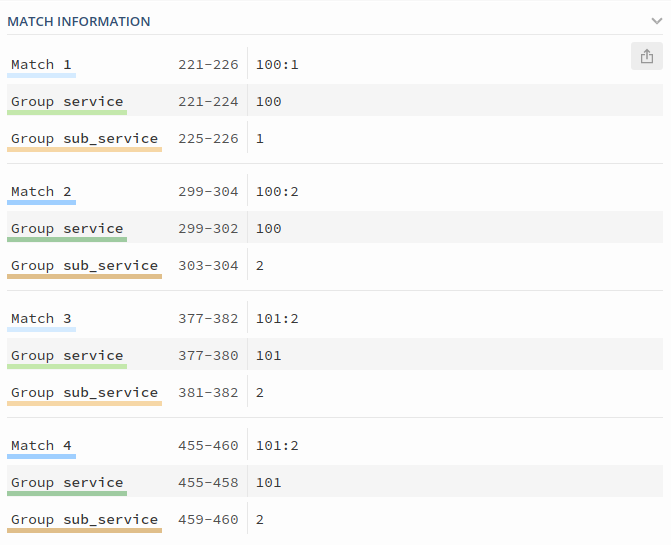Click the 221-226 position range
671x545 pixels.
pos(208,65)
